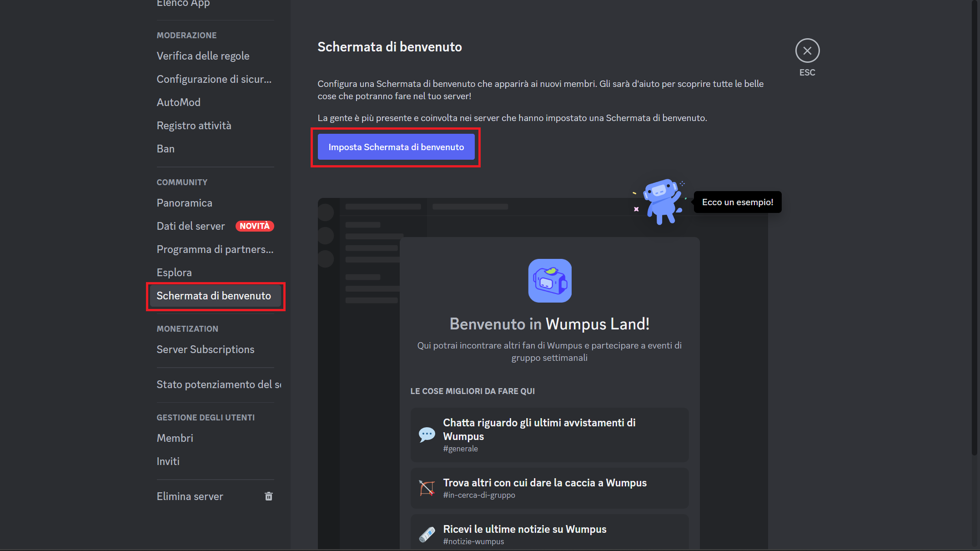Click Elimina server

point(190,496)
